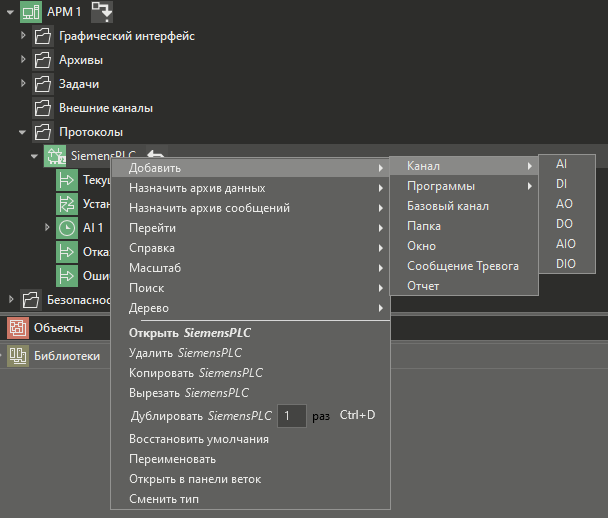Choose Сменить тип
This screenshot has width=608, height=518.
click(x=250, y=499)
